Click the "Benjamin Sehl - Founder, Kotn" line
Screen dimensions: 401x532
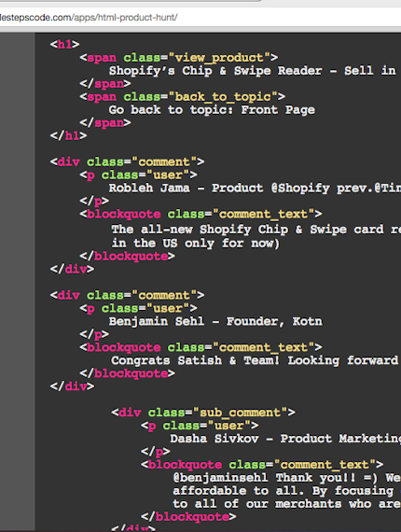(x=215, y=321)
